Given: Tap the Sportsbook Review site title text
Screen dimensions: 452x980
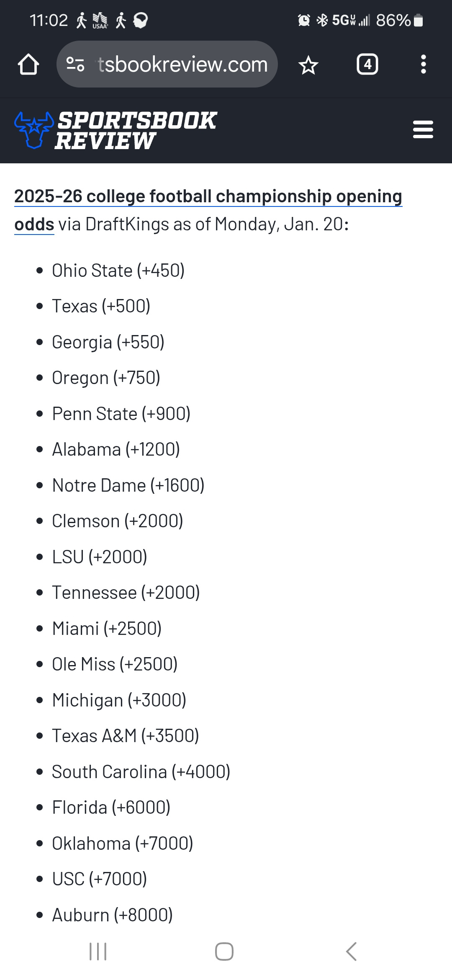Looking at the screenshot, I should 136,130.
